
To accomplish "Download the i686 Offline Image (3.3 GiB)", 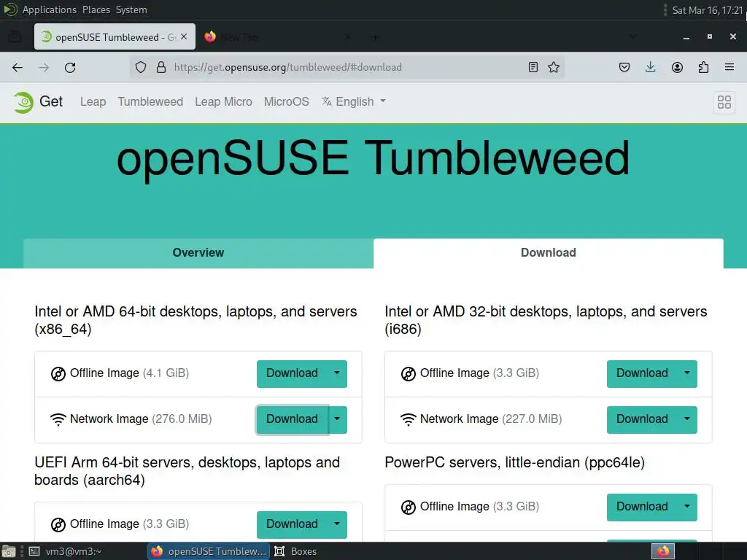I will [x=642, y=373].
